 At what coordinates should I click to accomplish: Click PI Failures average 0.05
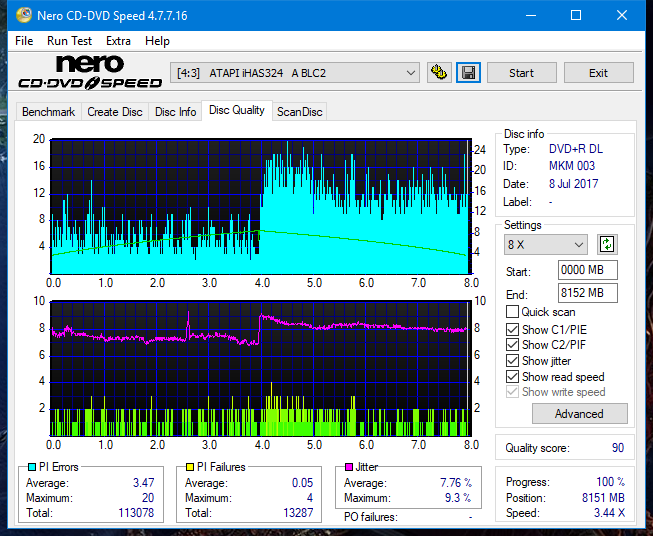pyautogui.click(x=302, y=483)
